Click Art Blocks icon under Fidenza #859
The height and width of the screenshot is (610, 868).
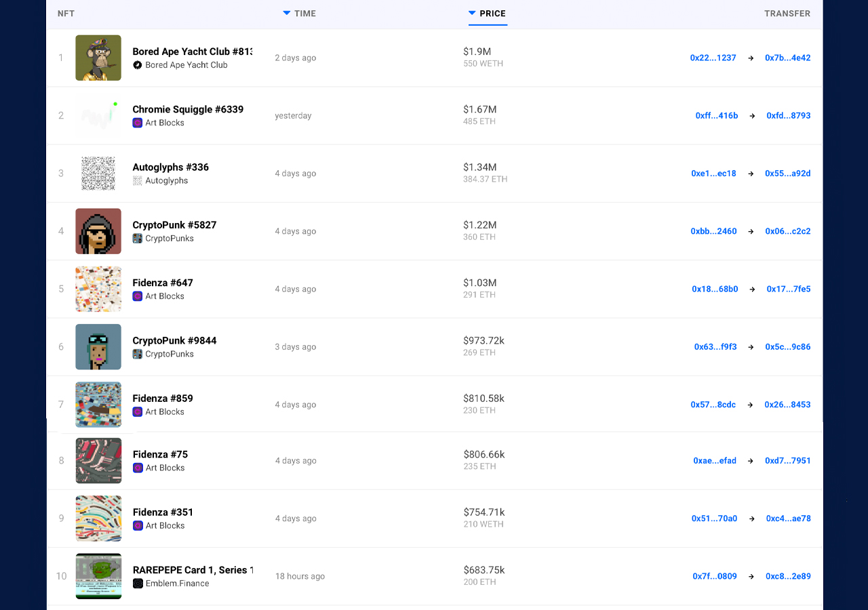pyautogui.click(x=138, y=411)
